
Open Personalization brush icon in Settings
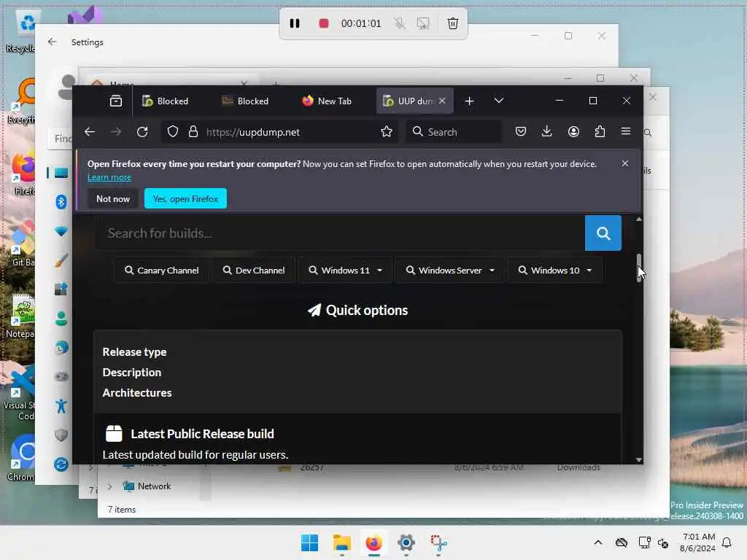[x=61, y=260]
